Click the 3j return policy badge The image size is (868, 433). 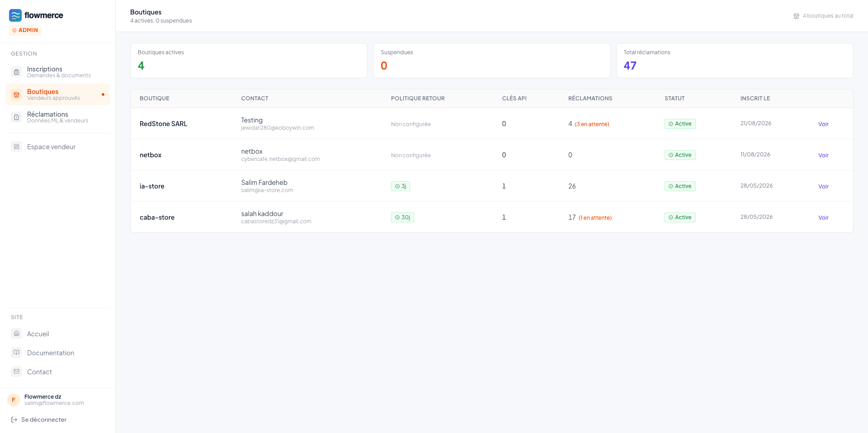(401, 186)
